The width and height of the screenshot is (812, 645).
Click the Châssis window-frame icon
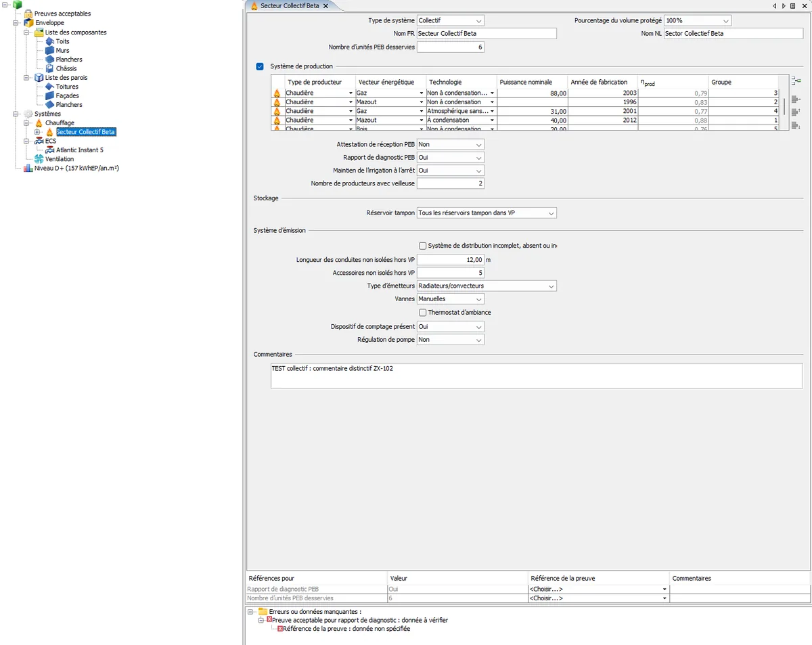49,68
